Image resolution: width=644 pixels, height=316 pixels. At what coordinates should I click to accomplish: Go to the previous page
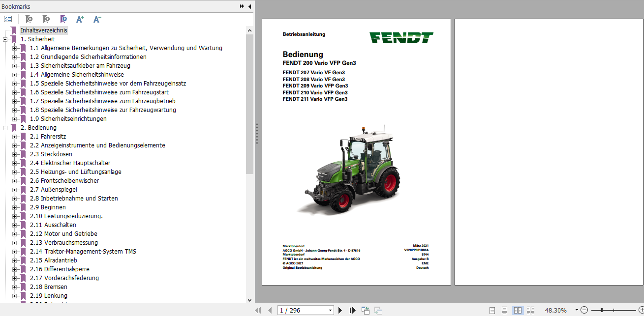click(x=270, y=310)
